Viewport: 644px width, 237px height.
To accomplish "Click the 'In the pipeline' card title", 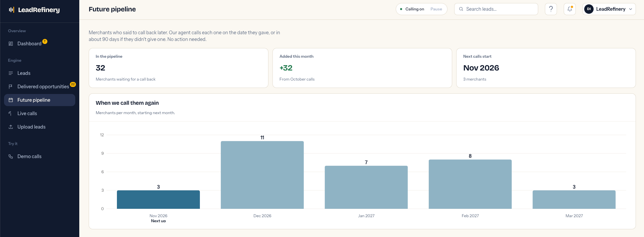I will click(x=109, y=56).
